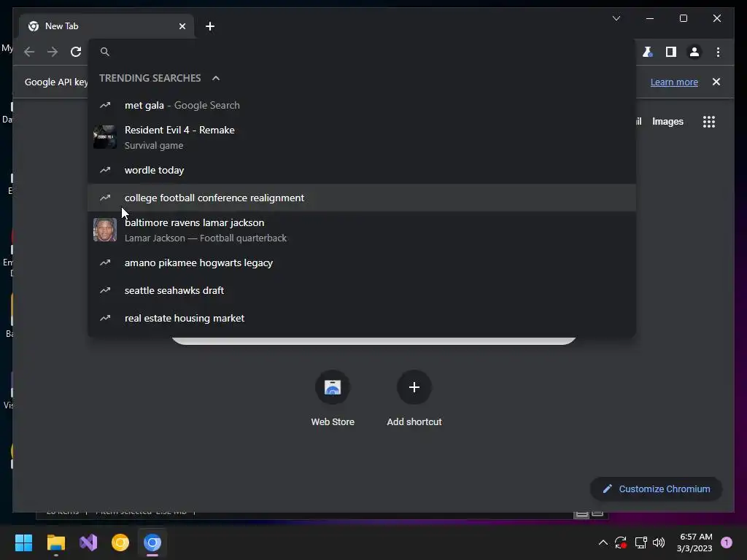Open the volume speaker tray icon
The width and height of the screenshot is (747, 560).
[x=659, y=542]
